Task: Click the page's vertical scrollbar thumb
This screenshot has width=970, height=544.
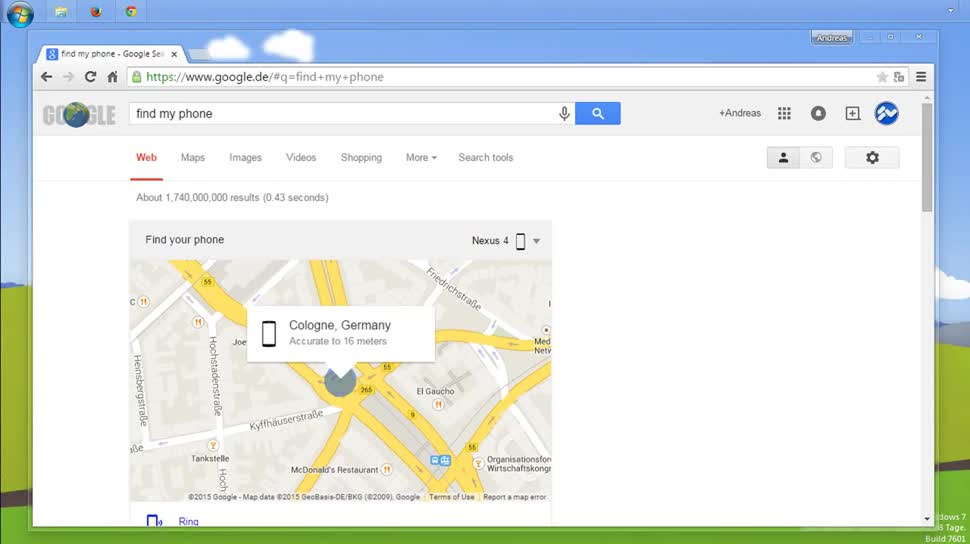Action: [927, 155]
